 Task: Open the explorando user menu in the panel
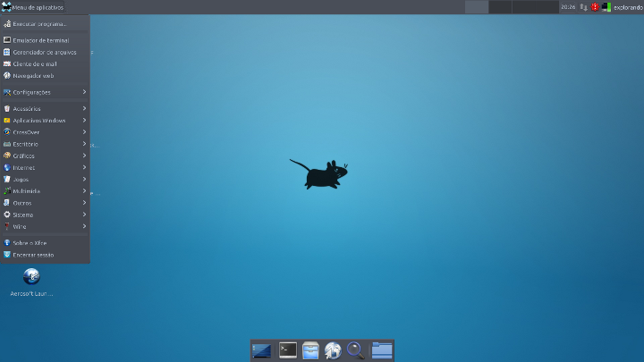pyautogui.click(x=629, y=7)
